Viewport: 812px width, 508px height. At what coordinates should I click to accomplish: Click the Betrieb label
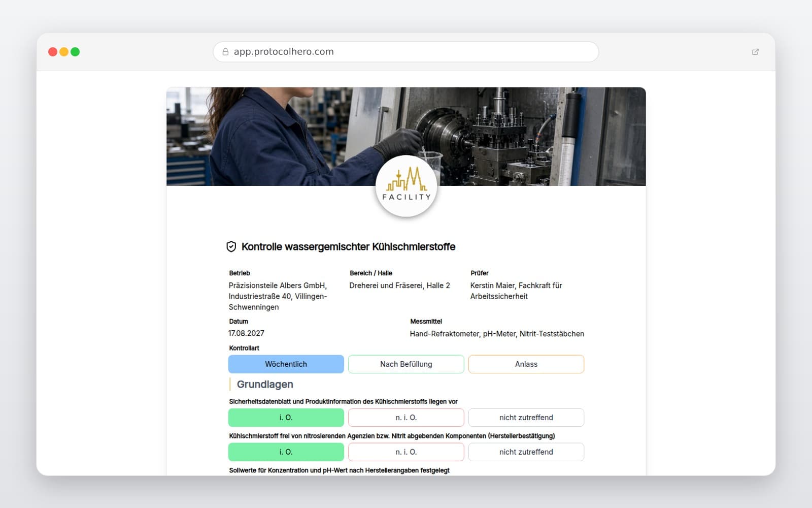240,273
